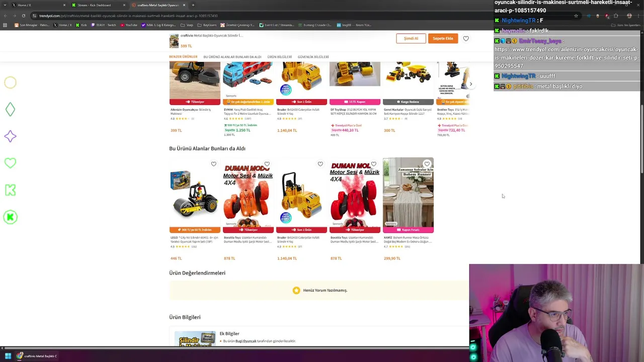Go to 'ÜRÜN BİLGİLERİ' tab
644x362 pixels.
(279, 57)
